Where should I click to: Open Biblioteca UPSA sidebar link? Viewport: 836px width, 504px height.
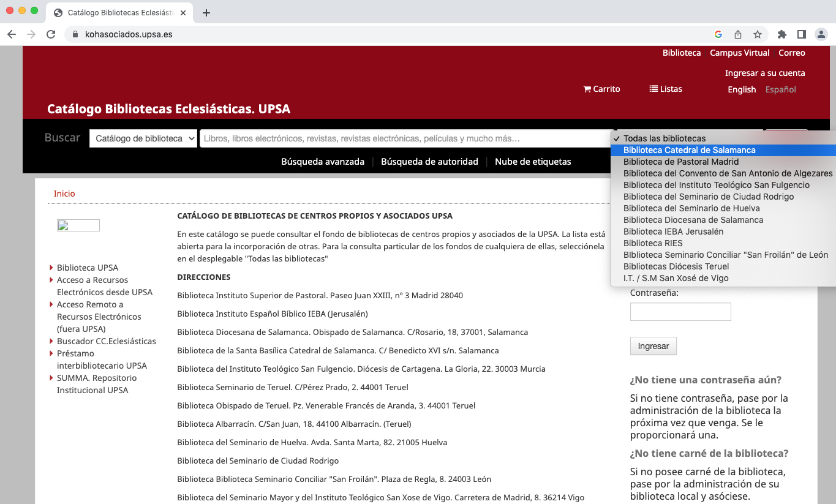coord(88,268)
